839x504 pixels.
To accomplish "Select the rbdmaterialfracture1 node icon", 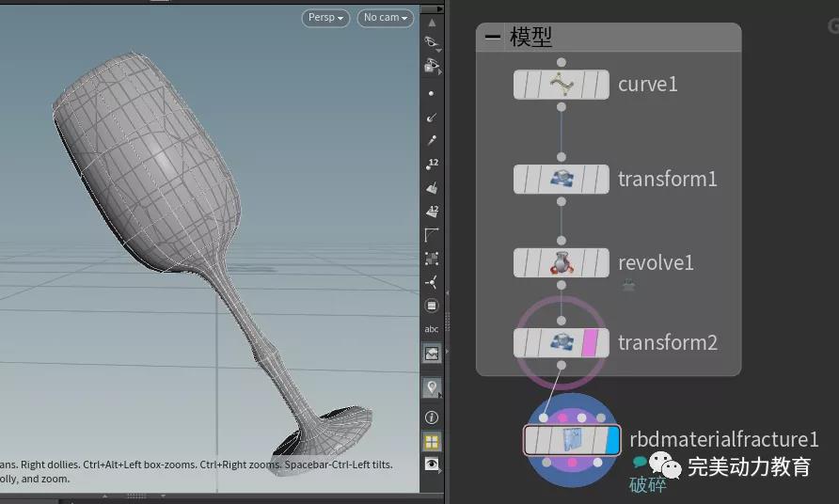I will coord(572,440).
